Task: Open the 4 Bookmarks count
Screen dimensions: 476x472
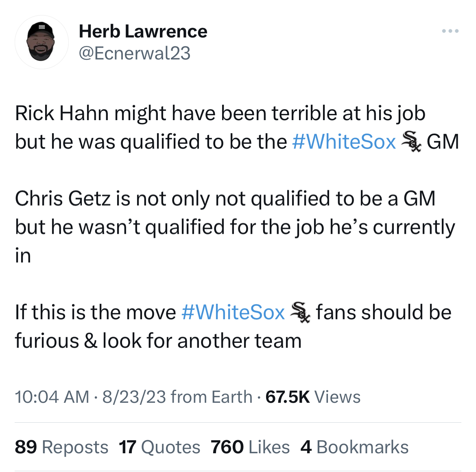Action: tap(354, 447)
